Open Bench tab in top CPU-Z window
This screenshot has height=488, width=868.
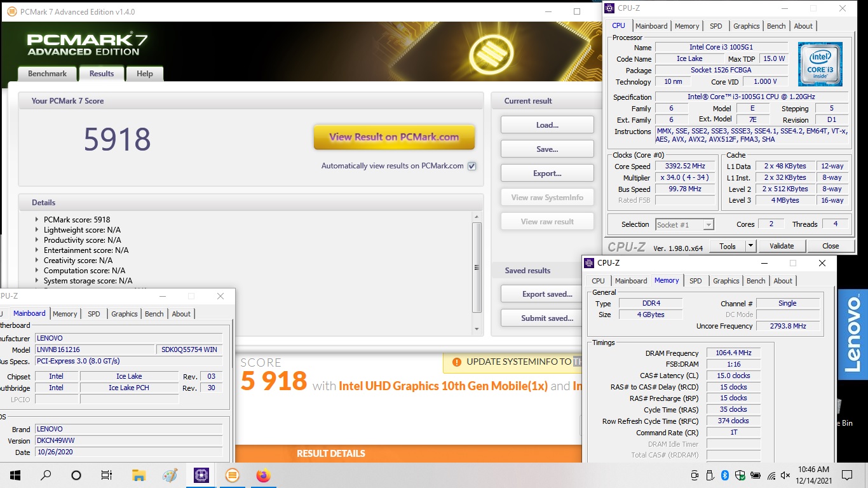[776, 26]
